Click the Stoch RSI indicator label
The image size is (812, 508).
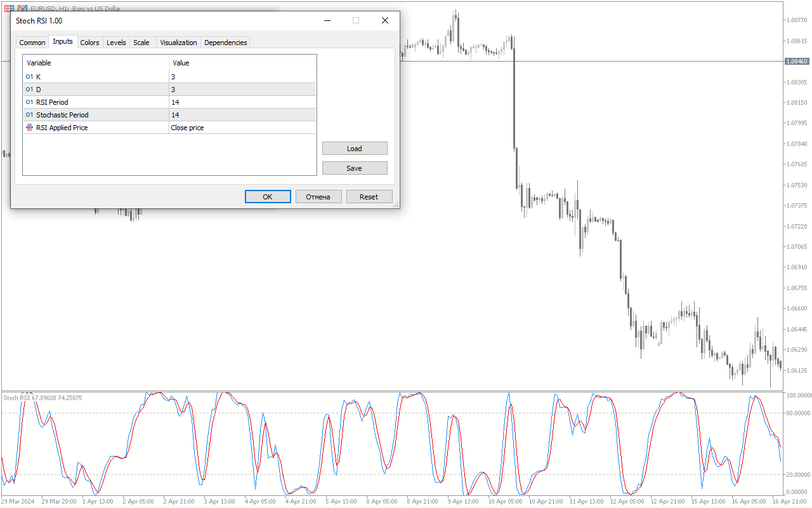pyautogui.click(x=43, y=398)
